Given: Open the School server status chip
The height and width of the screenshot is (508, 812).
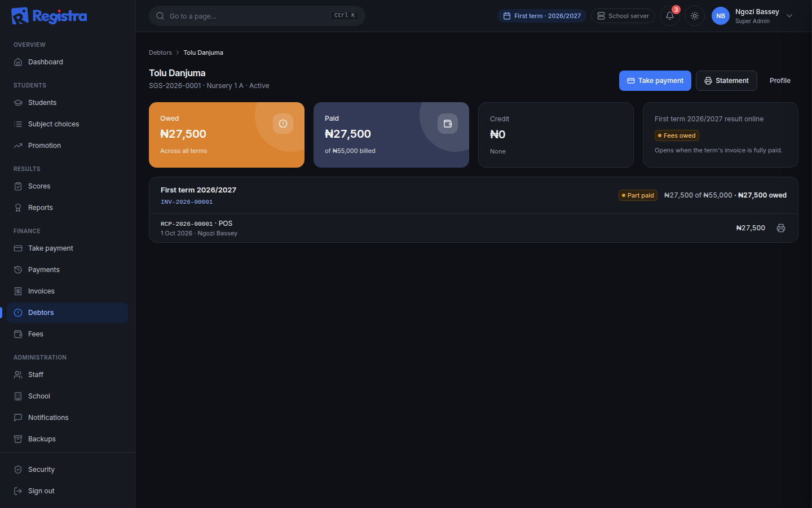Looking at the screenshot, I should (x=623, y=16).
